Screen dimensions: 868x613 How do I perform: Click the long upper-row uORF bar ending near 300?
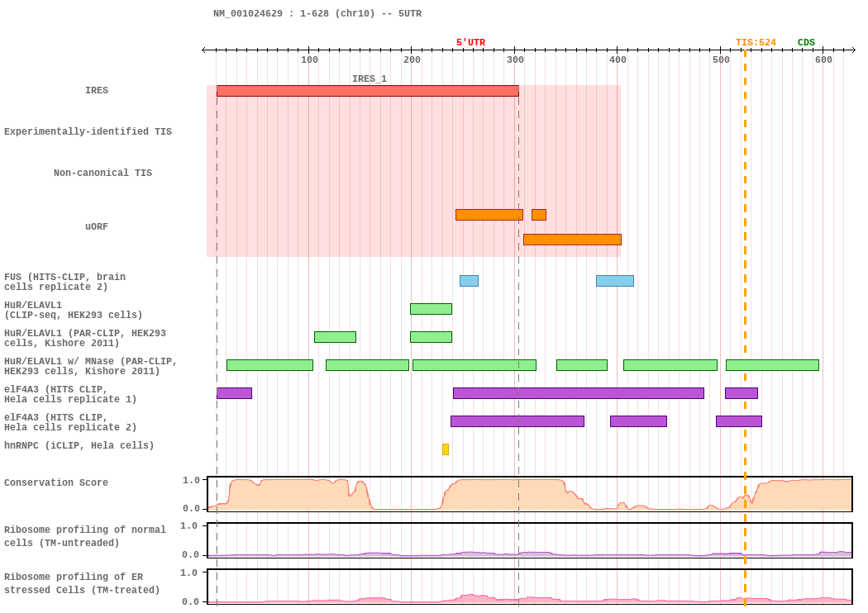[489, 215]
